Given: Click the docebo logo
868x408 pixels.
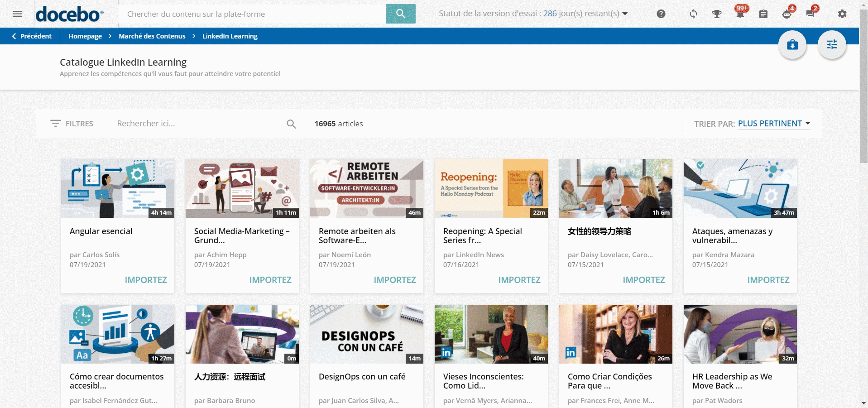Looking at the screenshot, I should (70, 14).
